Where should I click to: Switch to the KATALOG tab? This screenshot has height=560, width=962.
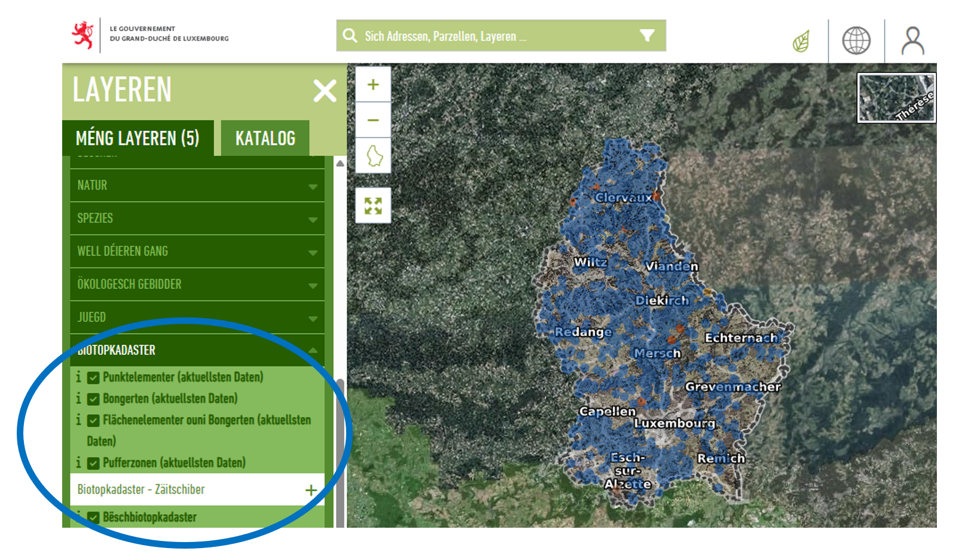265,139
